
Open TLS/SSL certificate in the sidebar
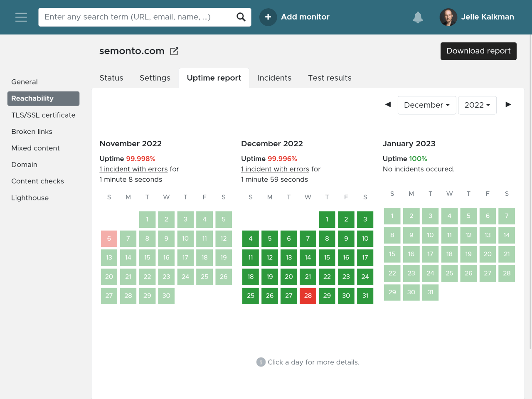[43, 115]
